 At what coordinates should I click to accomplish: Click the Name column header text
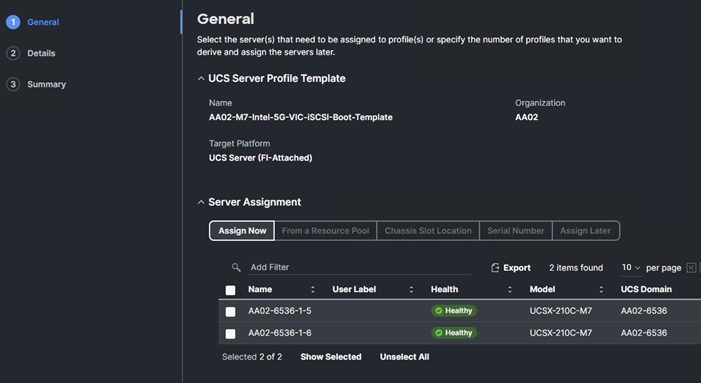click(260, 289)
